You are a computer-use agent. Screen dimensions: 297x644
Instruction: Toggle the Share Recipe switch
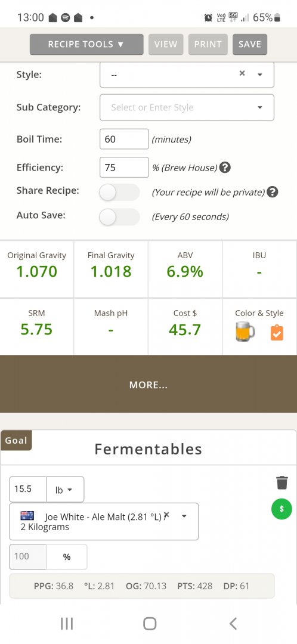tap(119, 192)
